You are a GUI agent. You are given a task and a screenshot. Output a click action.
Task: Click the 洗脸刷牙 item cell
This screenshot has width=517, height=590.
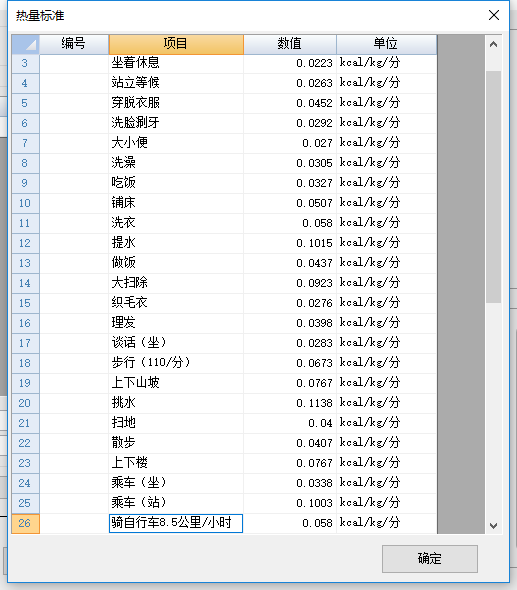176,123
